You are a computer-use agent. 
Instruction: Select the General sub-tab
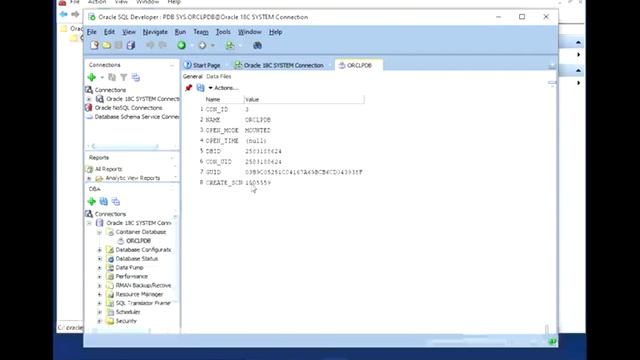[x=193, y=77]
